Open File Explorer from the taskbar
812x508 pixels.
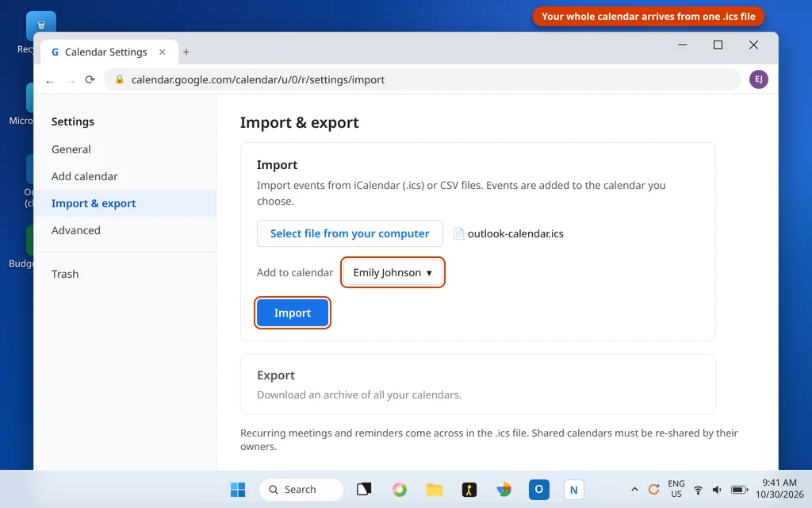435,489
